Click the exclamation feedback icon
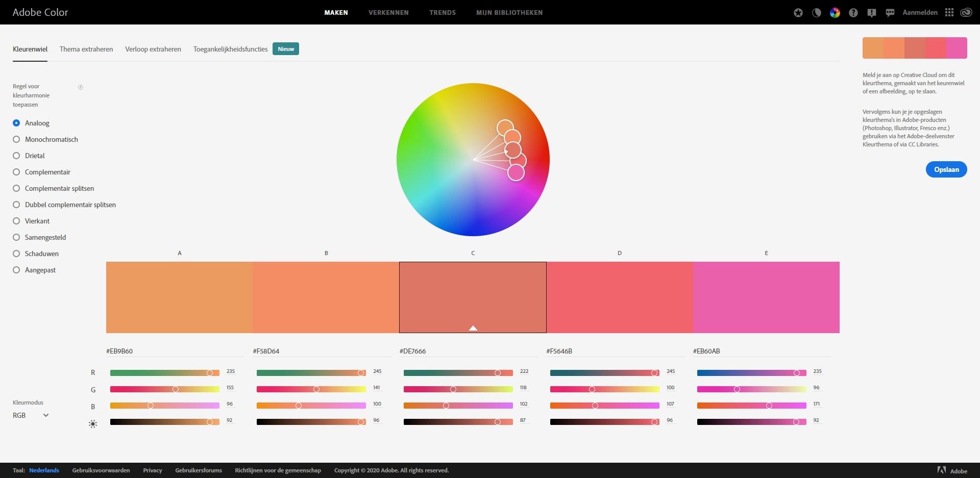This screenshot has width=980, height=478. [x=872, y=13]
